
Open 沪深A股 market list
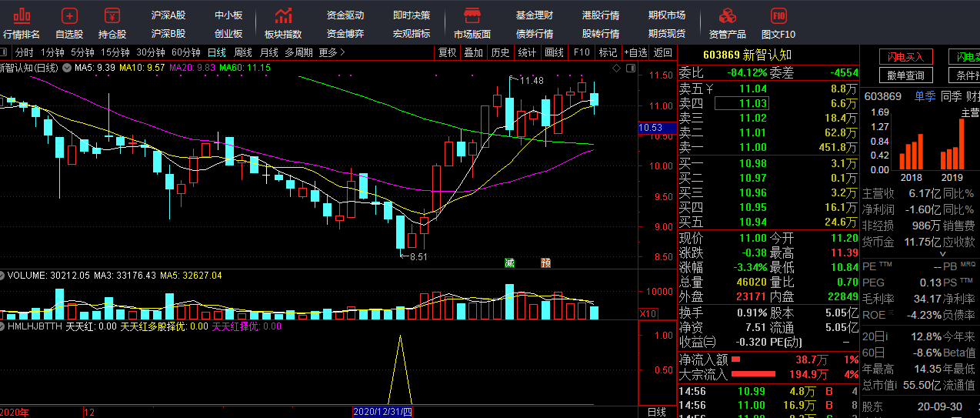tap(168, 15)
